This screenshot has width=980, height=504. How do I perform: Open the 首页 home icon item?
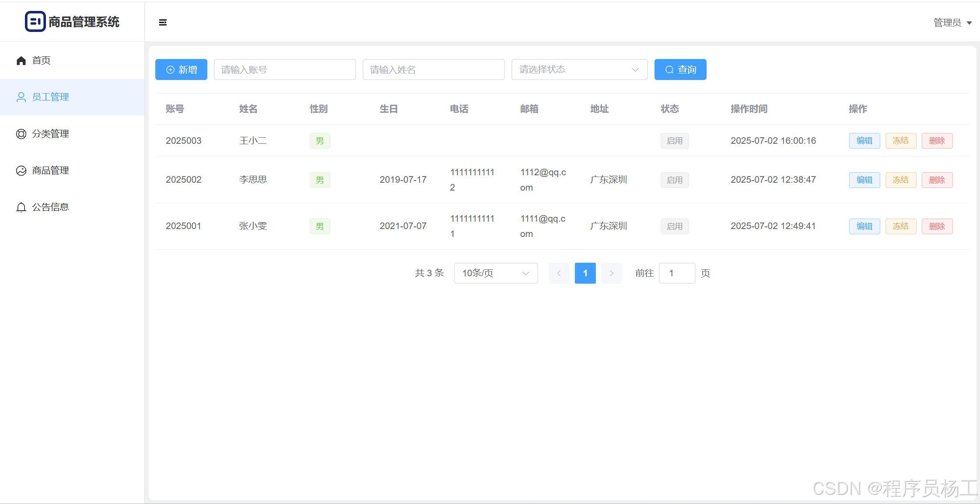pyautogui.click(x=21, y=60)
